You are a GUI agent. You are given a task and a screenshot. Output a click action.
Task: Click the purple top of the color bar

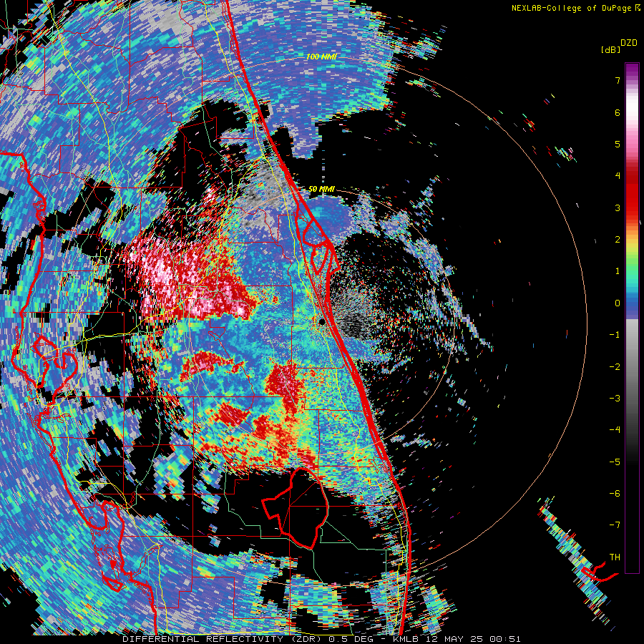tap(632, 70)
